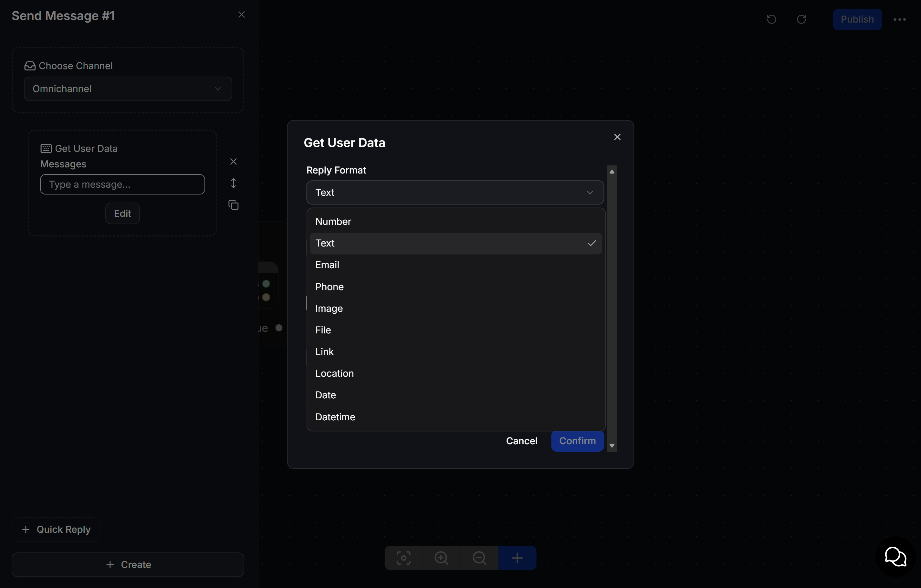Select Email reply format
921x588 pixels.
pyautogui.click(x=455, y=265)
